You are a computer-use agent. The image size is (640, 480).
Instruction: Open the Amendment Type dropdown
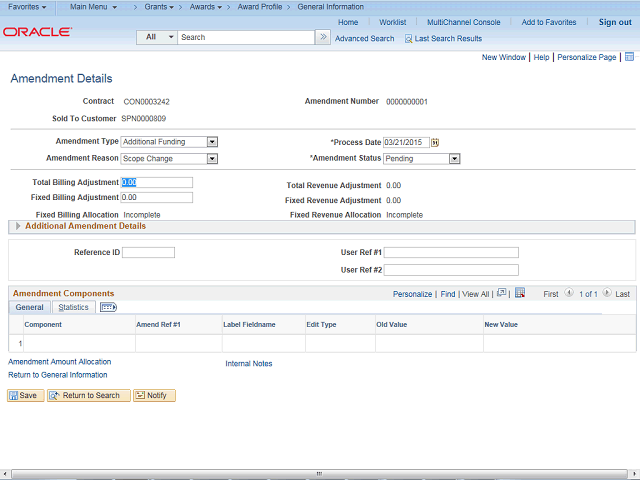212,142
